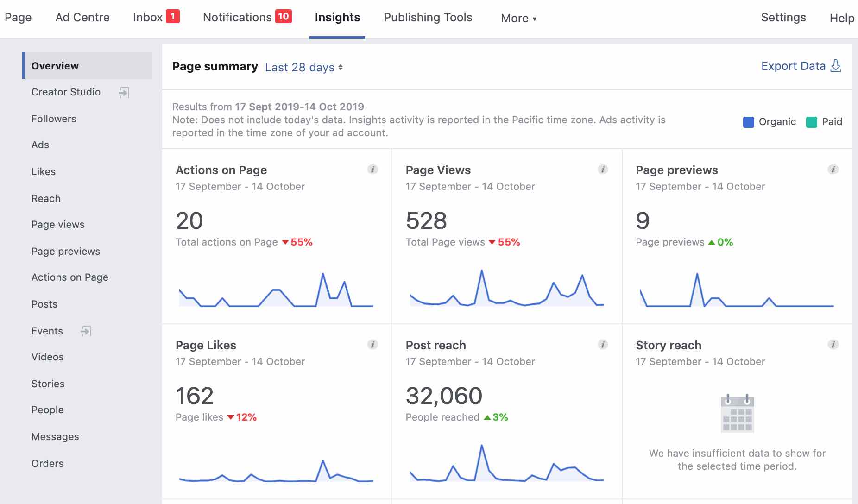The height and width of the screenshot is (504, 858).
Task: Open Settings from the top right
Action: coord(783,17)
